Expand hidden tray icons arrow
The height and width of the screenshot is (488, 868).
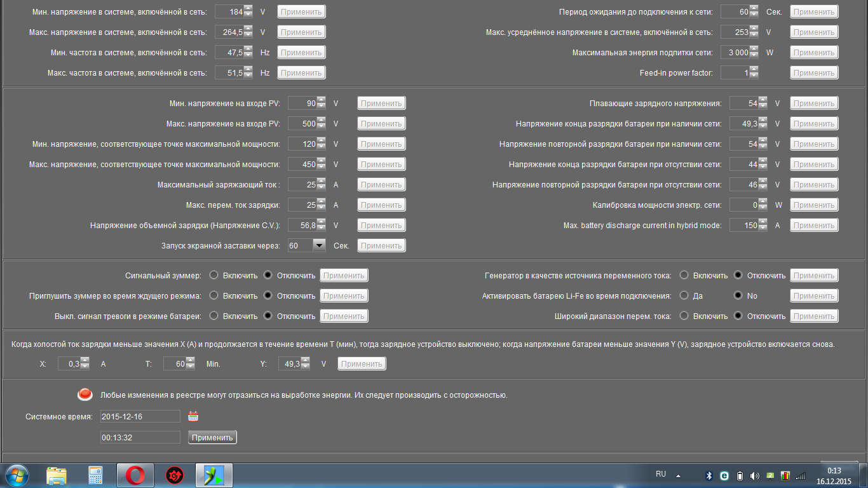677,475
